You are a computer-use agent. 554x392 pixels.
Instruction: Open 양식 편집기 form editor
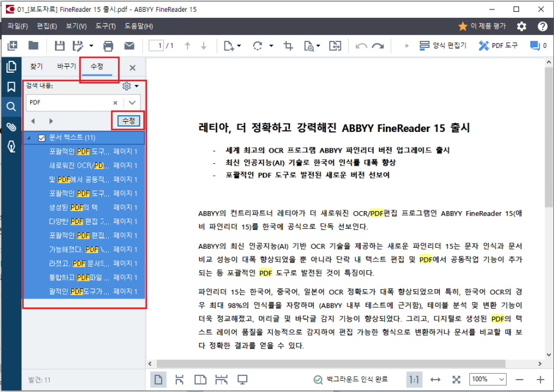point(443,46)
